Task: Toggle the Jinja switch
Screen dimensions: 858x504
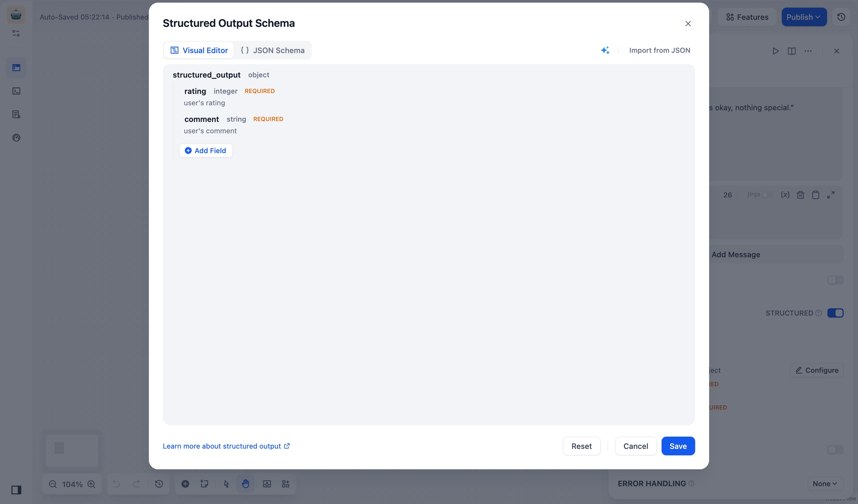Action: pyautogui.click(x=766, y=195)
